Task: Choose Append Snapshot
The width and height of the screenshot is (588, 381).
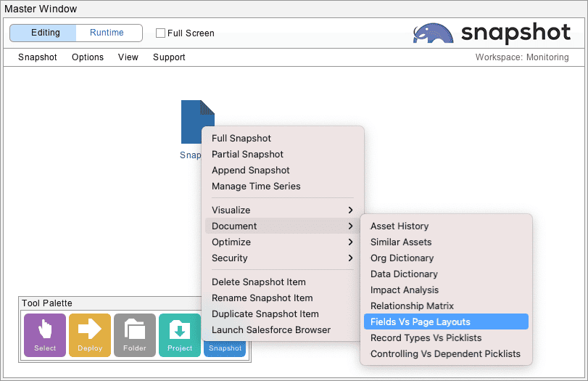Action: 283,170
